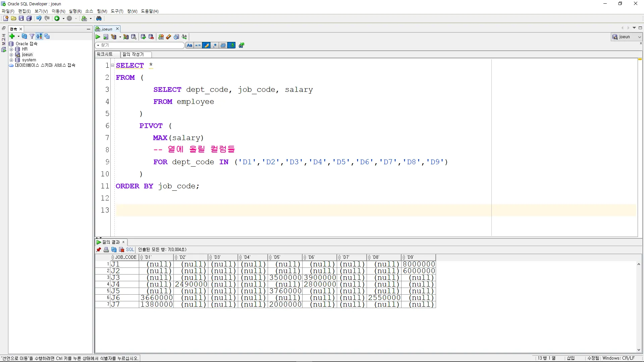Switch to the 질의 작성기 tab
The image size is (644, 362).
point(133,54)
